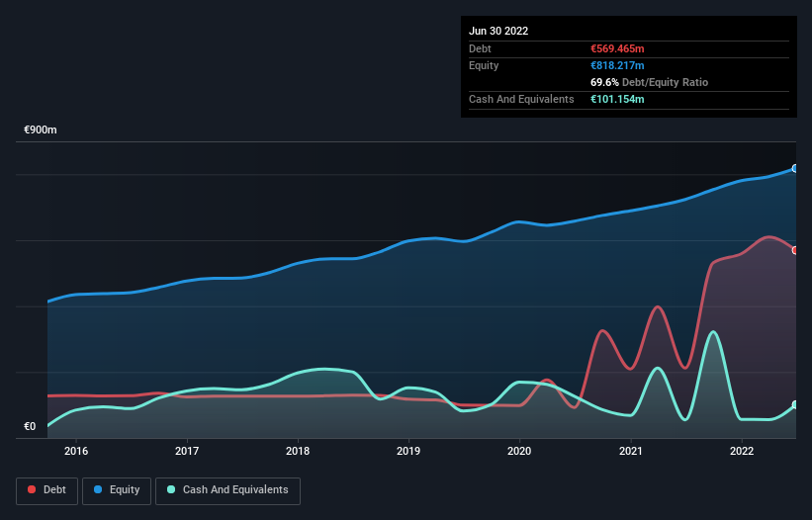812x520 pixels.
Task: Click the Cash value €101.154m
Action: click(x=617, y=99)
